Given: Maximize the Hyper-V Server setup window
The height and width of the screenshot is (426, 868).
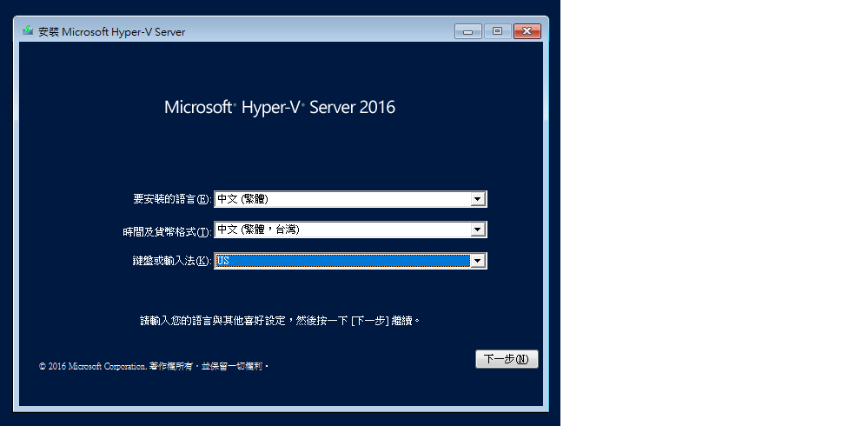Looking at the screenshot, I should 498,31.
